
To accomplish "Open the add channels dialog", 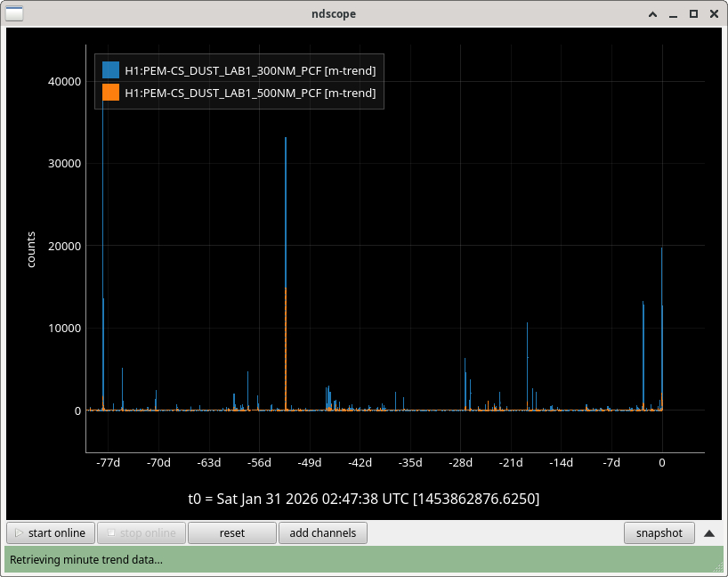I will coord(322,533).
